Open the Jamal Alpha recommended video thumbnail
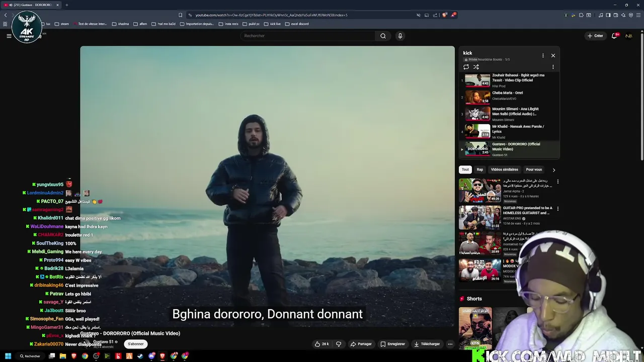644x362 pixels. [x=480, y=191]
